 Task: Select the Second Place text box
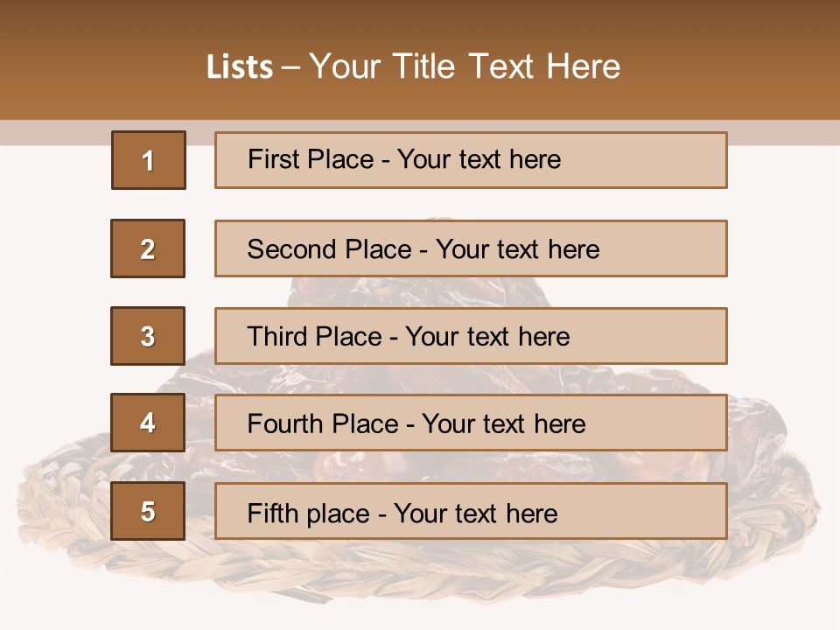tap(471, 248)
